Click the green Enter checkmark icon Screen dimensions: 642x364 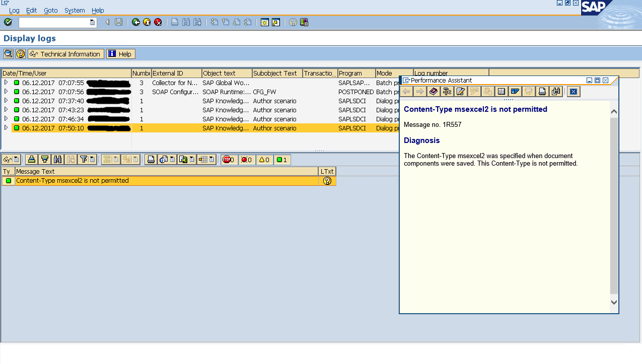coord(8,22)
